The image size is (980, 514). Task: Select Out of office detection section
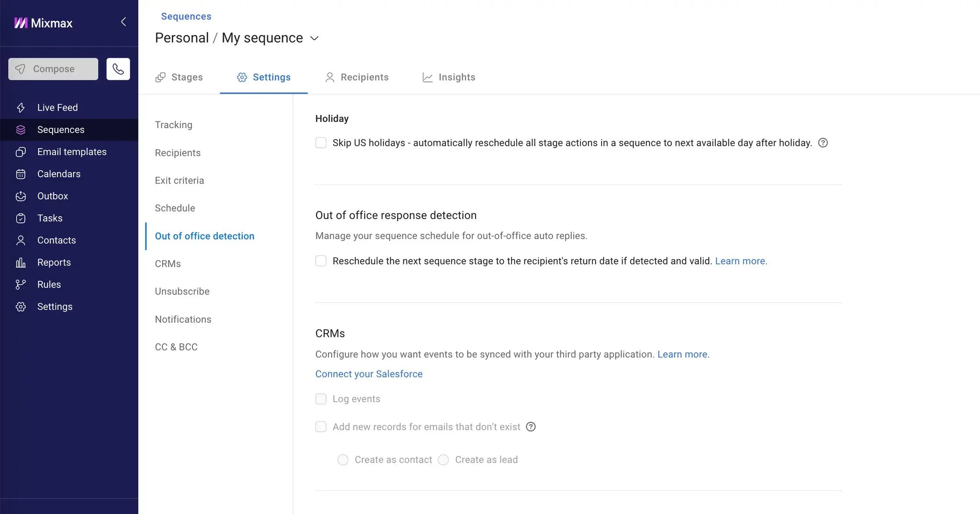[x=205, y=236]
